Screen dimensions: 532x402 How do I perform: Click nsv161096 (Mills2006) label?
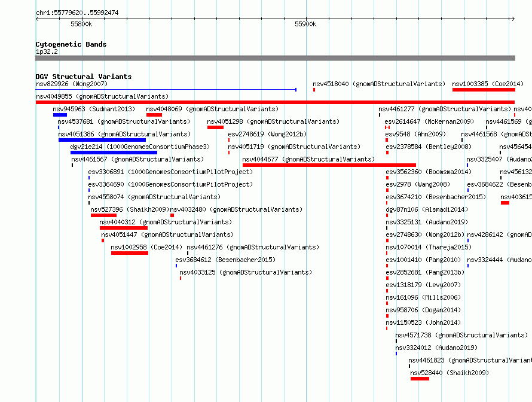click(x=423, y=297)
